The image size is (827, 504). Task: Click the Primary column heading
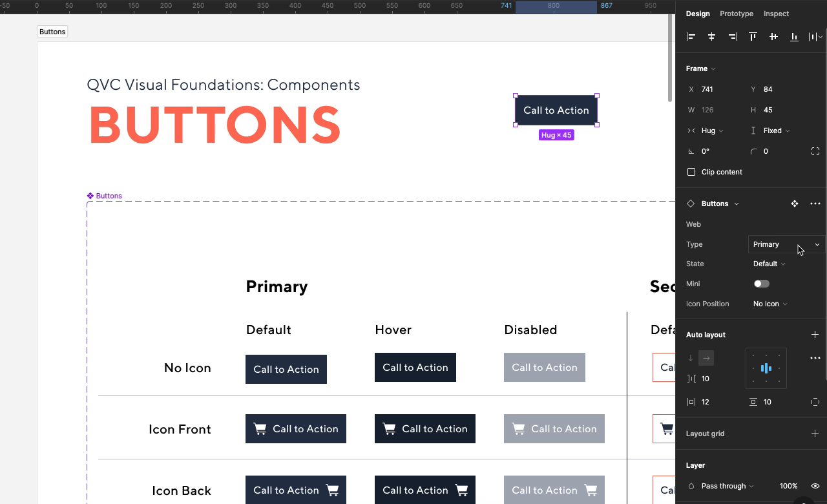277,286
